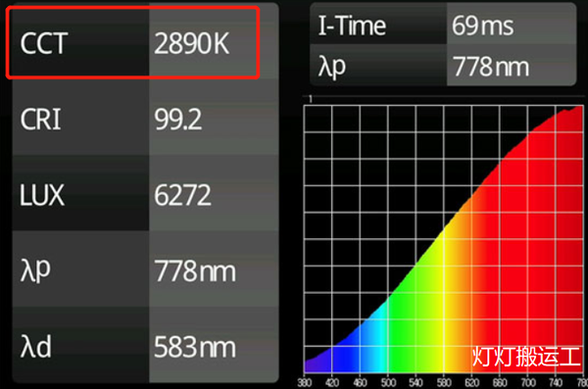Click the 500 axis label on spectrum
The height and width of the screenshot is (389, 588).
point(388,382)
